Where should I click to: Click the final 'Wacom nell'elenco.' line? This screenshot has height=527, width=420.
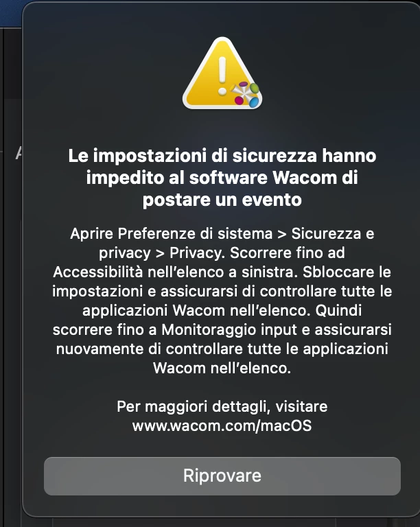[222, 368]
